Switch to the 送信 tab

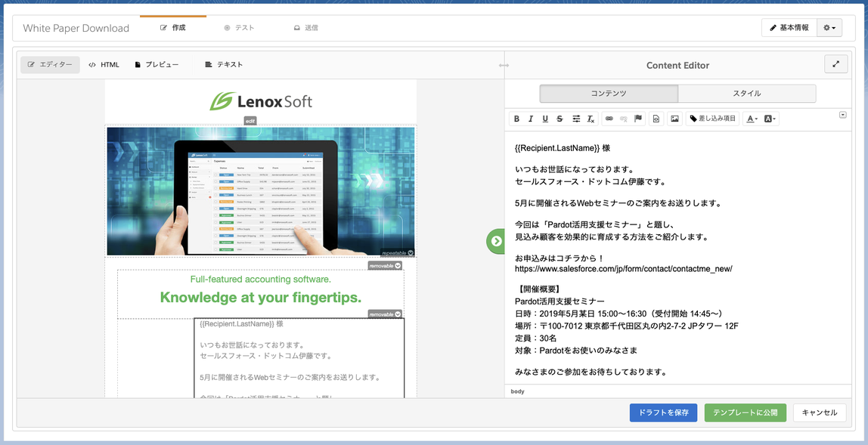click(x=305, y=28)
